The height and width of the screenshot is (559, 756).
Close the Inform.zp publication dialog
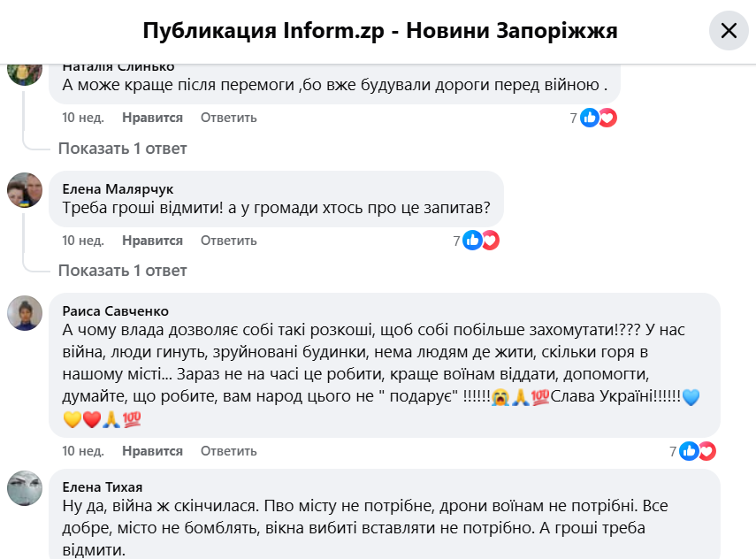[x=729, y=30]
